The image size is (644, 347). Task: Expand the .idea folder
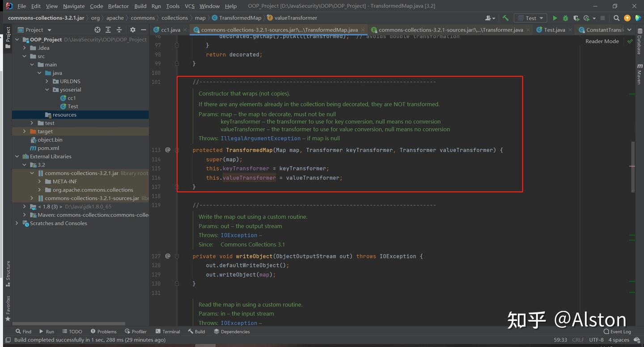click(25, 48)
